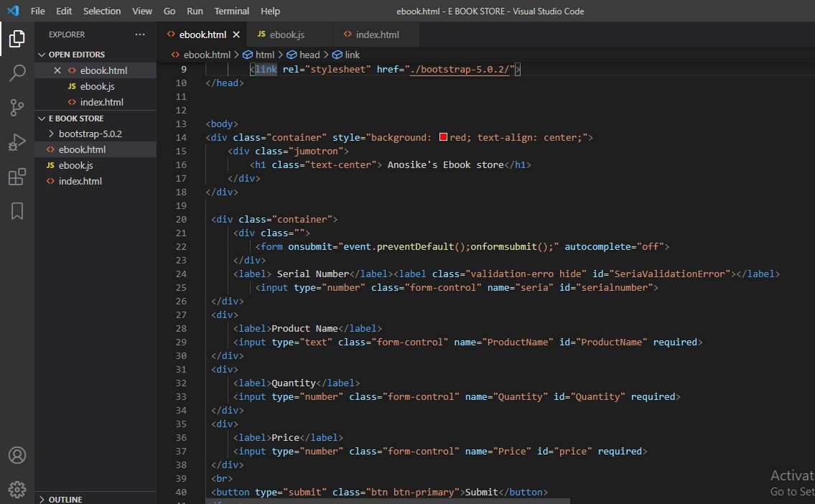Viewport: 815px width, 504px height.
Task: Click file icon of ebook.html in project tree
Action: click(50, 149)
